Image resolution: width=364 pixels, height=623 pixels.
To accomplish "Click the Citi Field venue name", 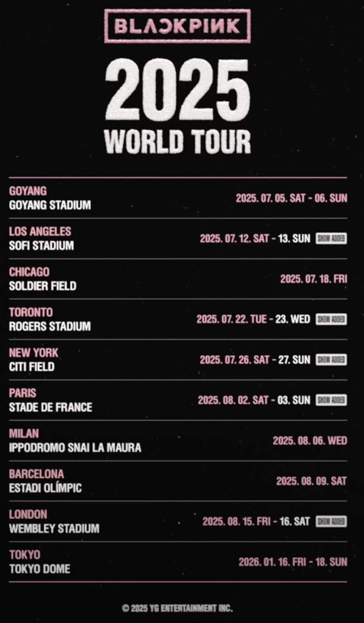I will click(32, 367).
